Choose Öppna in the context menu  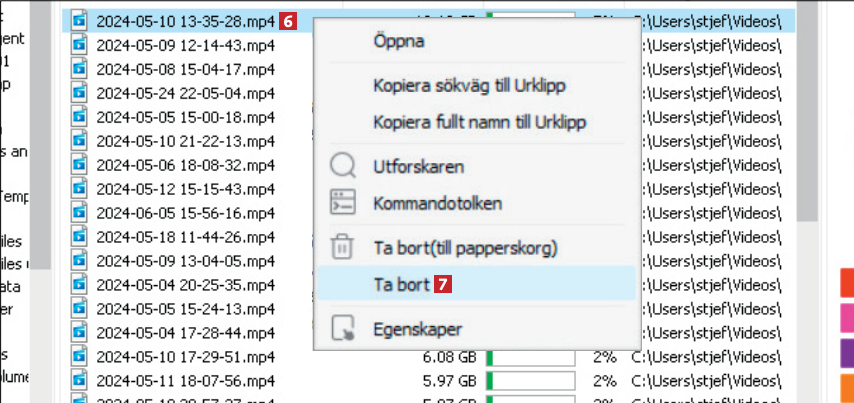point(399,41)
